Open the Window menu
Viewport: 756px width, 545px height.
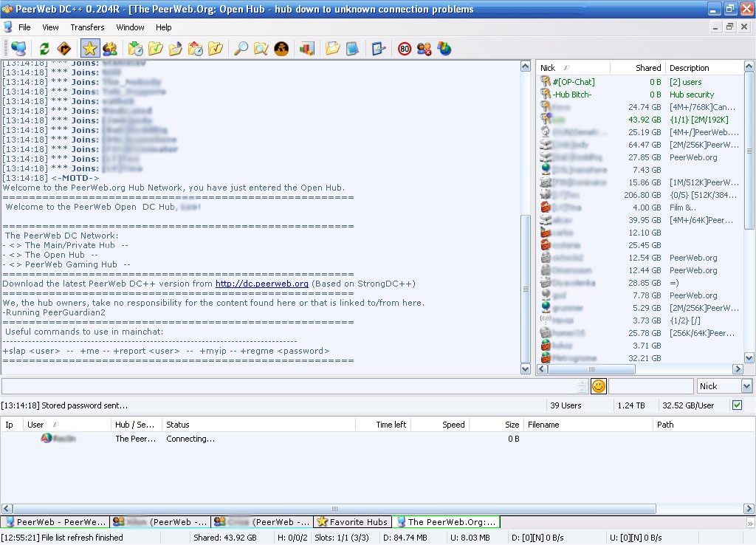[x=130, y=27]
